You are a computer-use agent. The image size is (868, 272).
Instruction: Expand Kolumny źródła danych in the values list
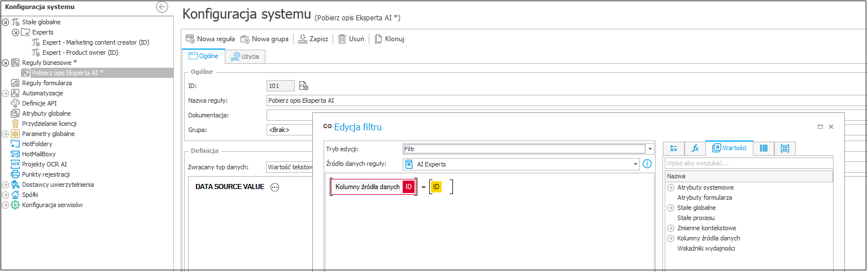(670, 238)
